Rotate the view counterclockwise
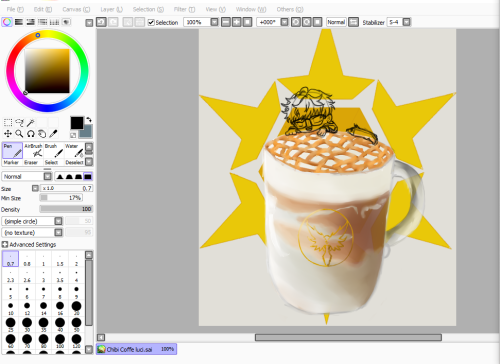The height and width of the screenshot is (364, 500). coord(296,22)
